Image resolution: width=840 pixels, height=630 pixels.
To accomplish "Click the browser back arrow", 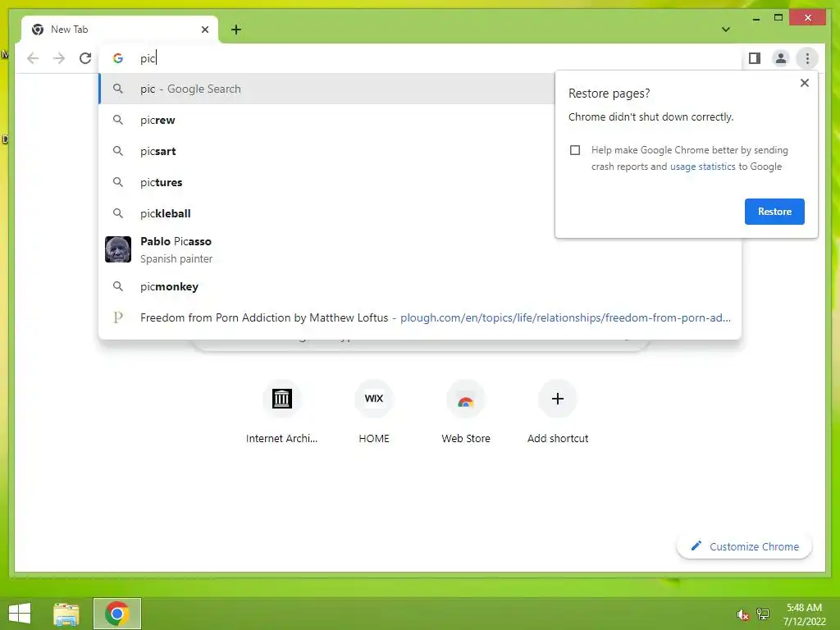I will (x=33, y=58).
